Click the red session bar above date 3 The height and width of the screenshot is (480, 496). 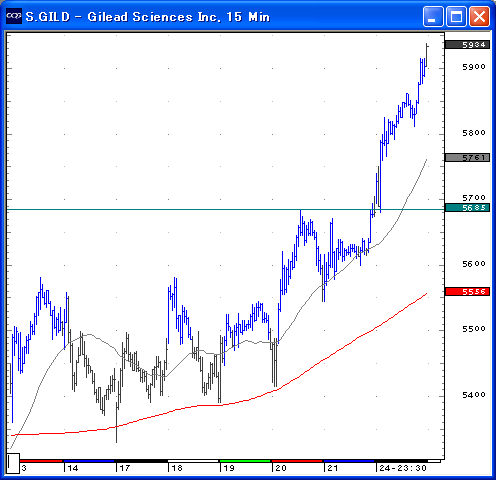pyautogui.click(x=41, y=461)
